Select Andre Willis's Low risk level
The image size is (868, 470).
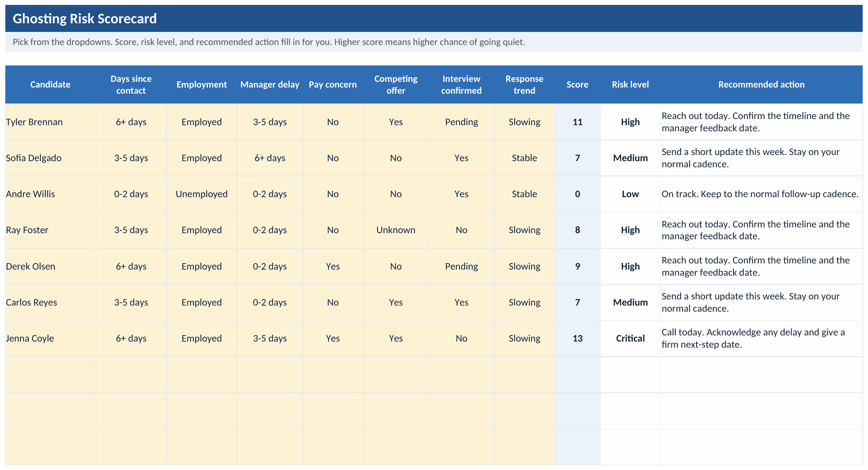pyautogui.click(x=630, y=194)
